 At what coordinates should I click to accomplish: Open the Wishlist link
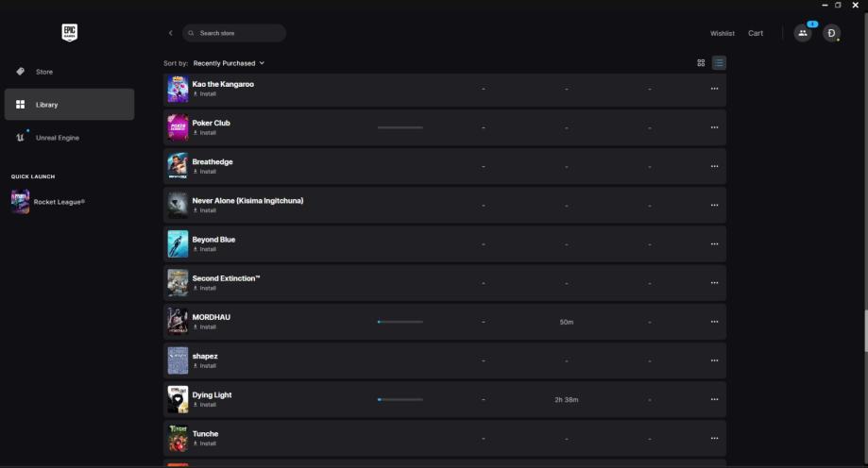pyautogui.click(x=723, y=33)
